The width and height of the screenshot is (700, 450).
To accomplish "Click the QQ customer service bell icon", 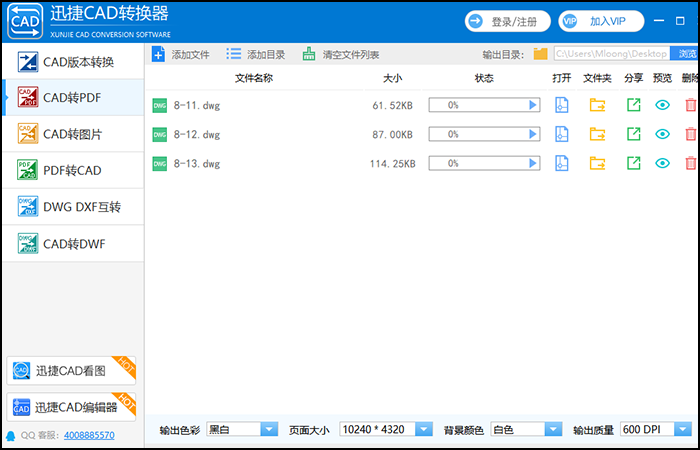I will (x=11, y=435).
